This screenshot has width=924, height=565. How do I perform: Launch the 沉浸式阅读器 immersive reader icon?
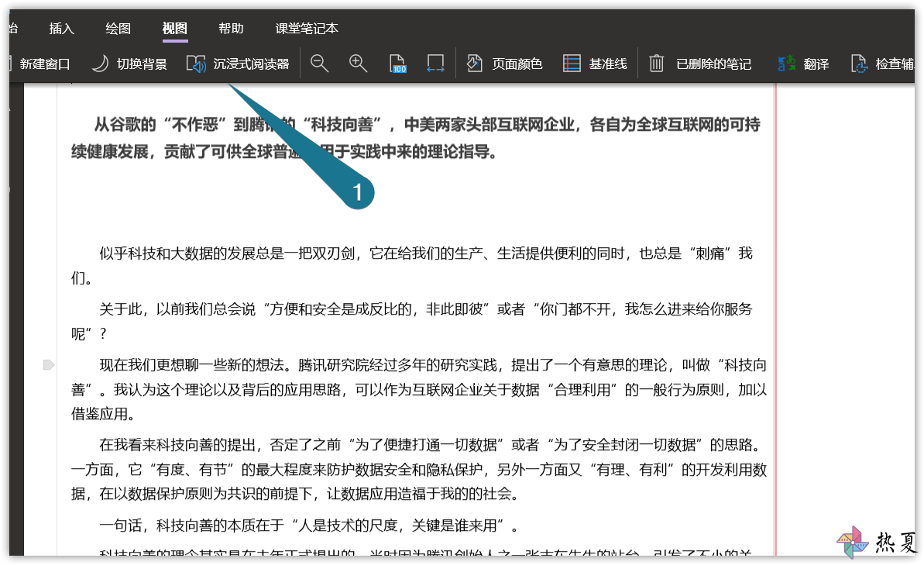pyautogui.click(x=196, y=64)
